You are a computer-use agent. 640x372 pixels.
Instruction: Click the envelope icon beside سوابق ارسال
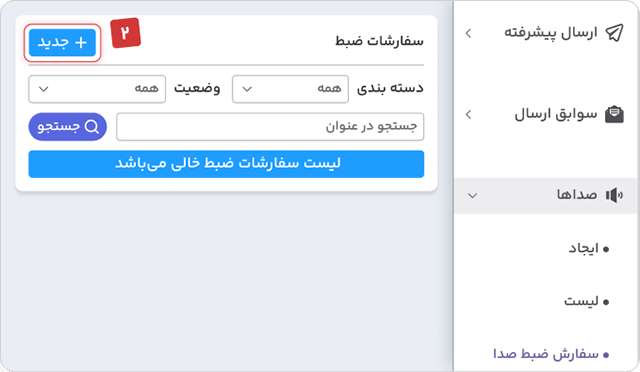614,114
